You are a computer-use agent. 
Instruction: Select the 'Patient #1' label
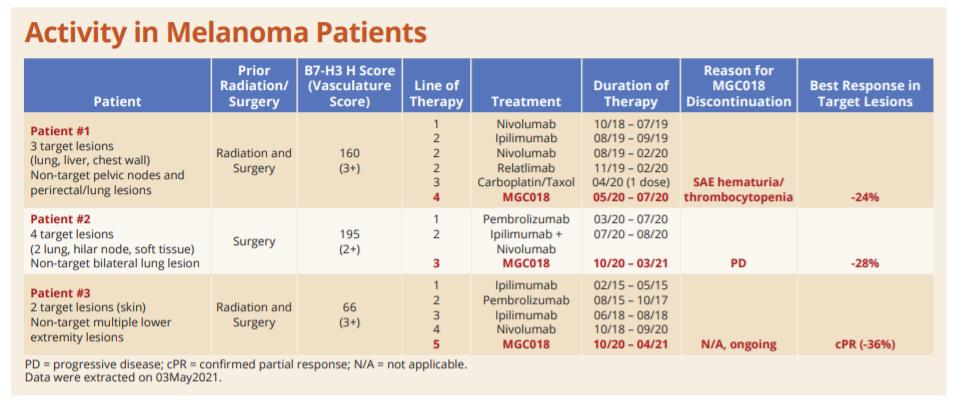(60, 131)
